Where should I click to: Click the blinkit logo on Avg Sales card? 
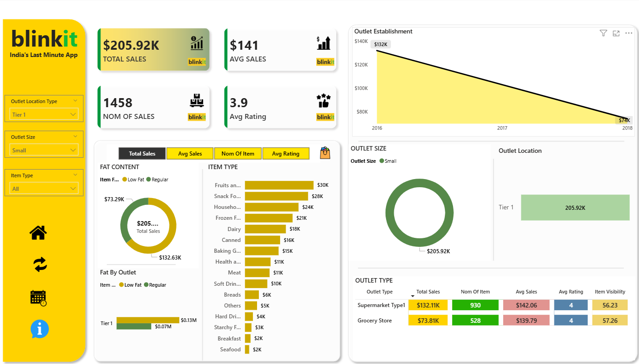325,62
